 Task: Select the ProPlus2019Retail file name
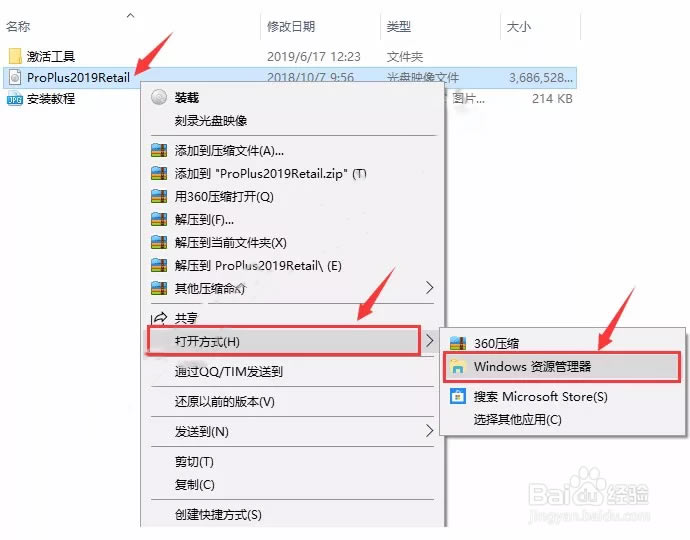tap(78, 77)
